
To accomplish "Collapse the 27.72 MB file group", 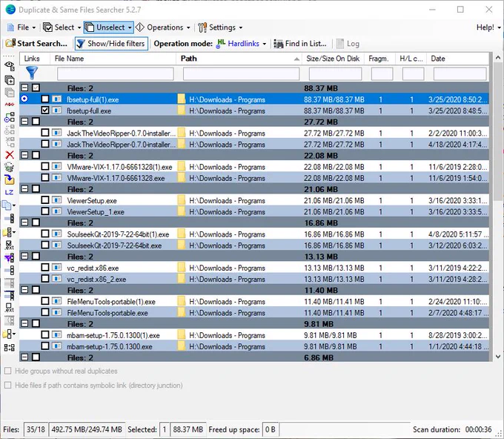I will click(24, 122).
